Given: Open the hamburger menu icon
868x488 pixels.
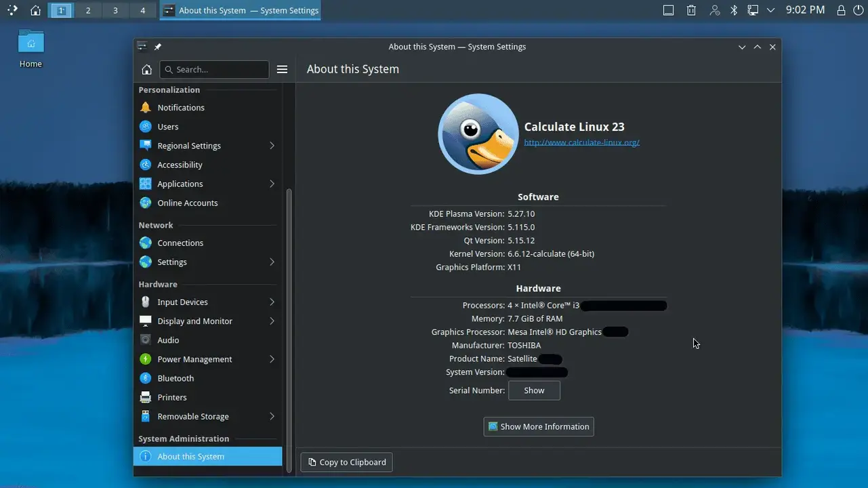Looking at the screenshot, I should tap(283, 69).
